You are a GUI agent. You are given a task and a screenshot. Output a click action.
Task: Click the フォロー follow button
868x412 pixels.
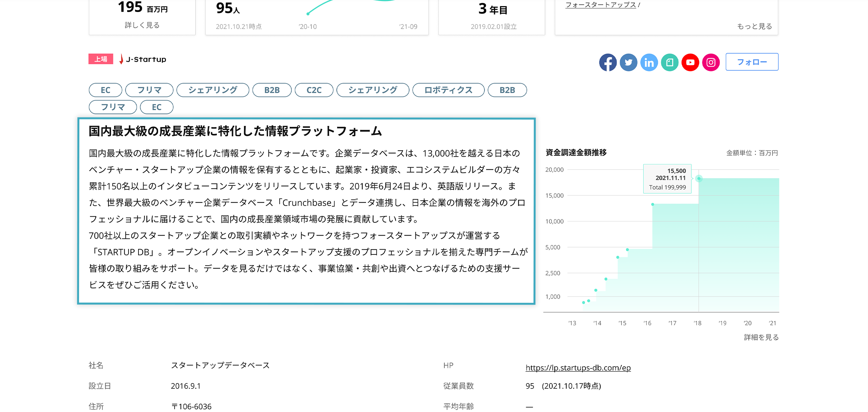tap(752, 62)
